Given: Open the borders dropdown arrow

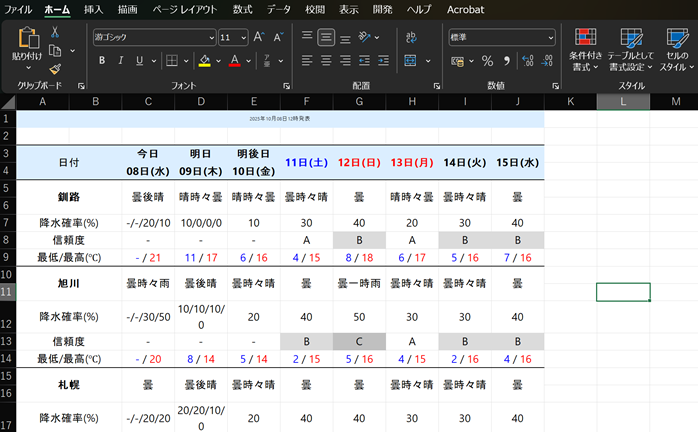Looking at the screenshot, I should (x=188, y=61).
